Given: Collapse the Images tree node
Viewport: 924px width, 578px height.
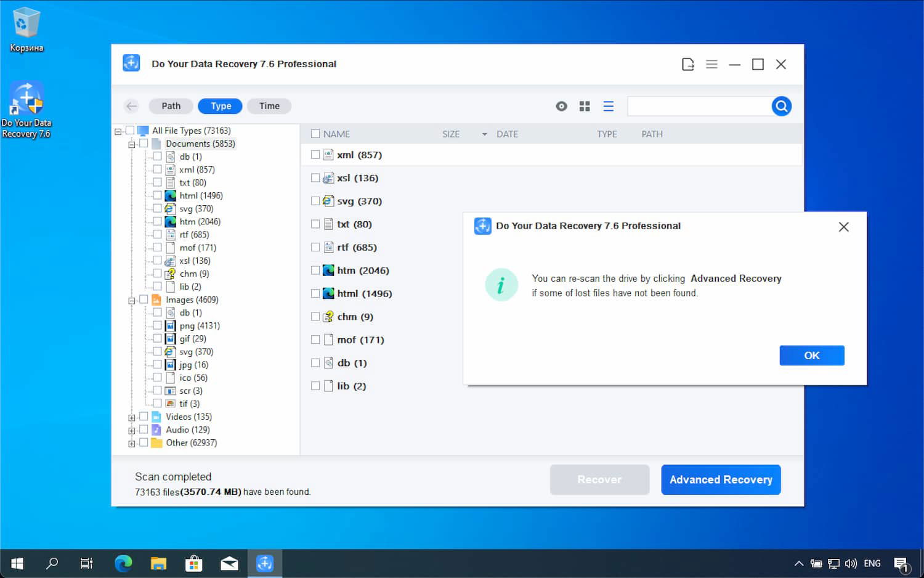Looking at the screenshot, I should pyautogui.click(x=131, y=301).
